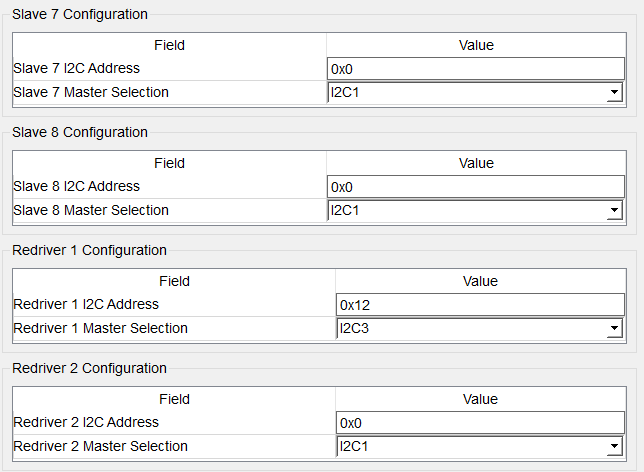The width and height of the screenshot is (644, 472).
Task: Expand Redriver 2 Master Selection dropdown
Action: click(x=613, y=447)
